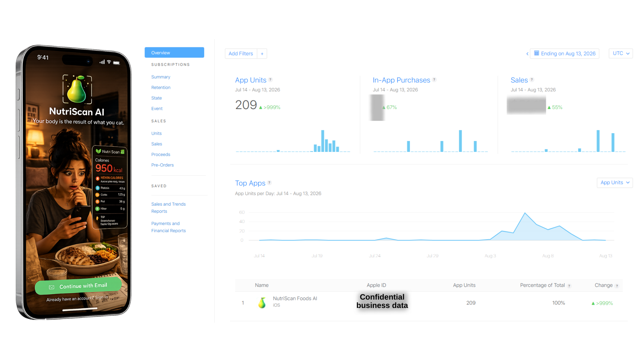The height and width of the screenshot is (362, 644).
Task: Click the Add Filters button
Action: (241, 54)
